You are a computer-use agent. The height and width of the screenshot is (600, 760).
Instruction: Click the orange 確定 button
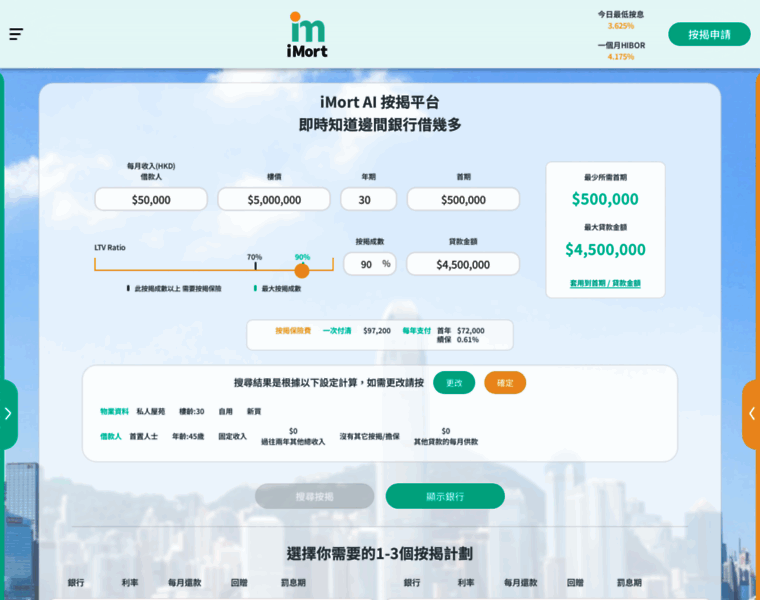[505, 383]
